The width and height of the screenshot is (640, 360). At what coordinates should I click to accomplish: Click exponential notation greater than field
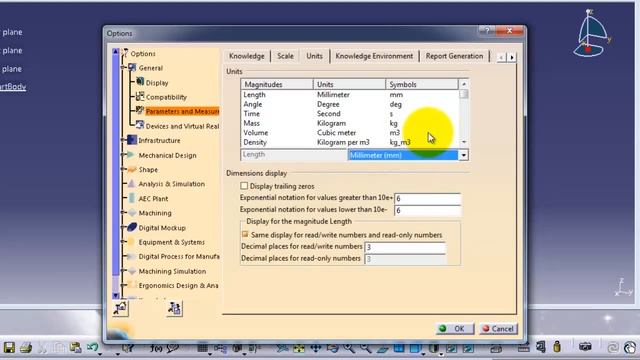click(x=427, y=198)
